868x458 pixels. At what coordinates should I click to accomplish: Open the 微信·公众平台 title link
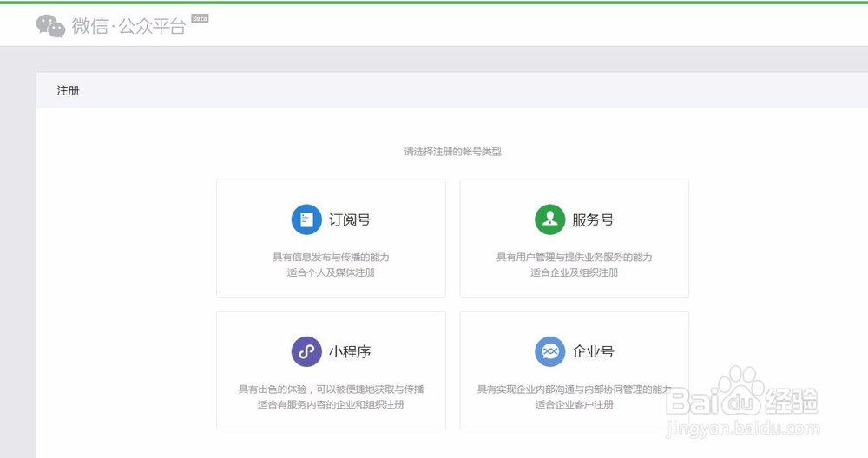click(x=128, y=26)
